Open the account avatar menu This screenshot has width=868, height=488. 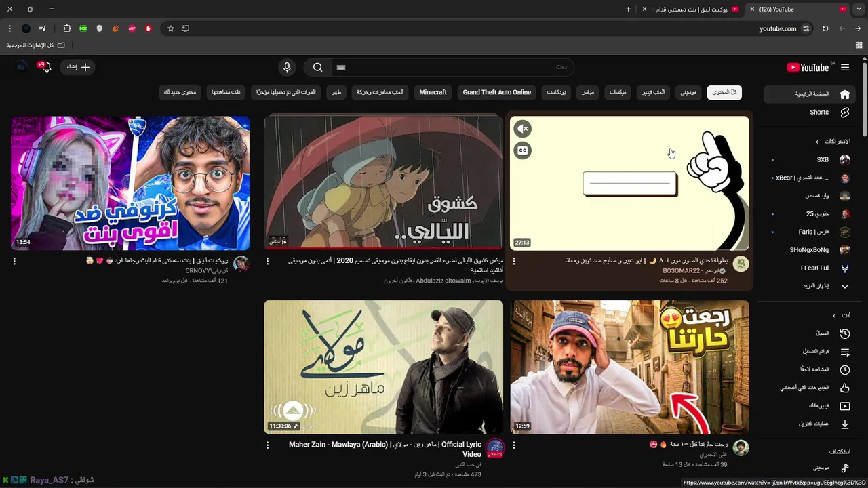pos(21,67)
